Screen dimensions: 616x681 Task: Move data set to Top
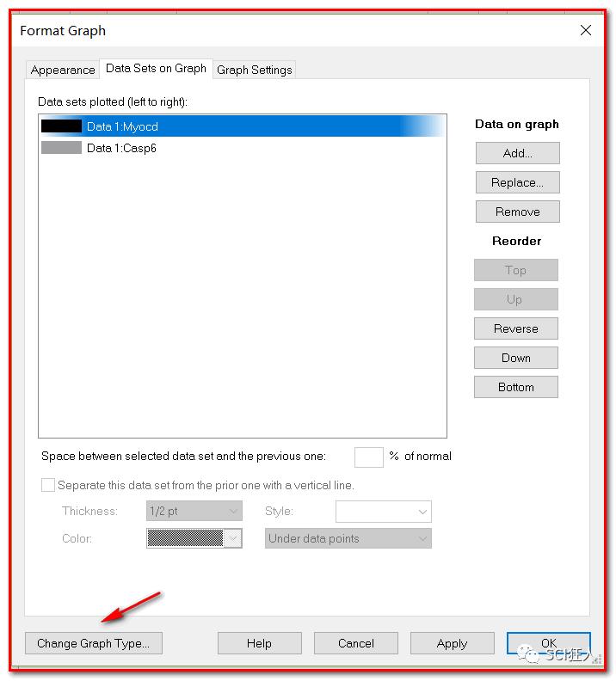[516, 270]
